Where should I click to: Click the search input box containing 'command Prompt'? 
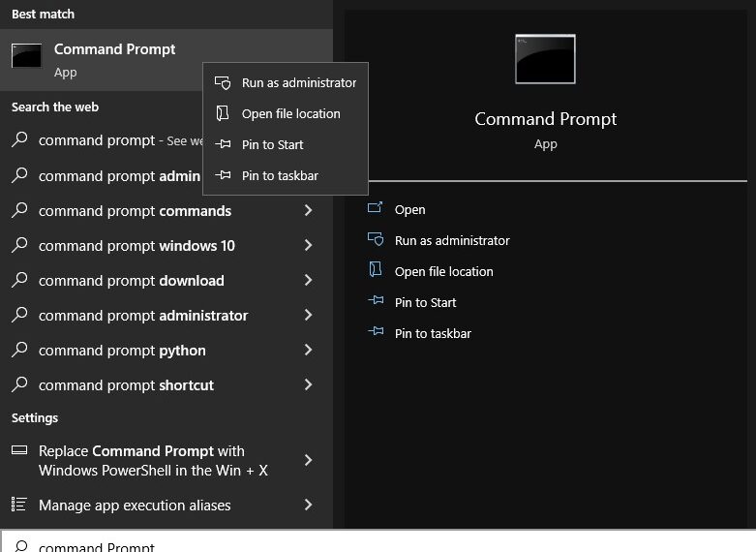click(x=378, y=541)
